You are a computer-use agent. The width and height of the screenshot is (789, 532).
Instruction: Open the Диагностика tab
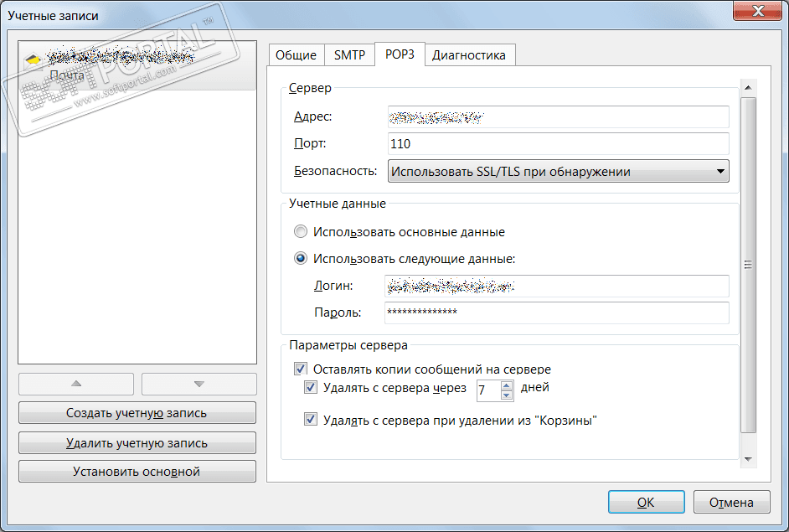point(469,55)
